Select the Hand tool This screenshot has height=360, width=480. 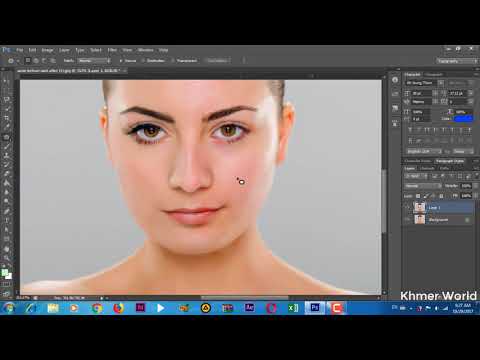click(x=6, y=249)
